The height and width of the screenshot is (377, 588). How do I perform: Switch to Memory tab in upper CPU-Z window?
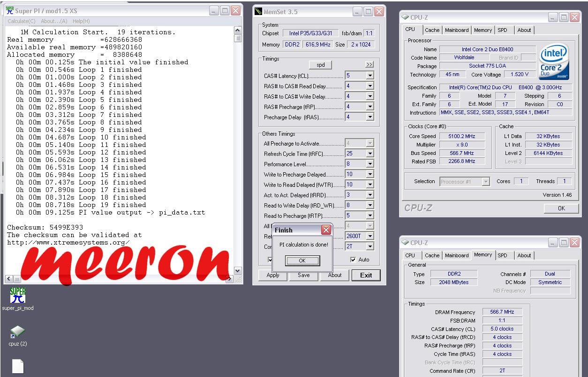482,30
